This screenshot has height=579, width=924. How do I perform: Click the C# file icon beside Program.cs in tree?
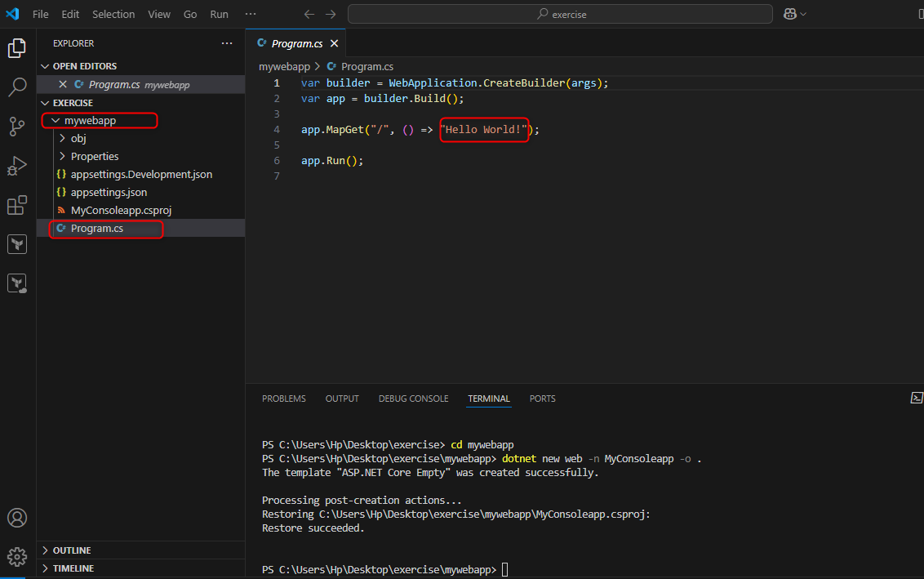[60, 228]
